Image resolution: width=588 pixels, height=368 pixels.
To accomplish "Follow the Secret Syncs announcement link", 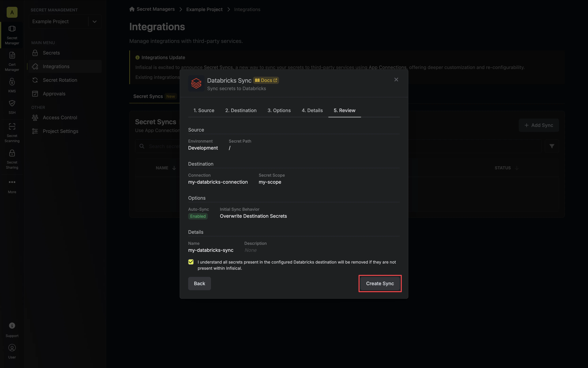I will (218, 67).
